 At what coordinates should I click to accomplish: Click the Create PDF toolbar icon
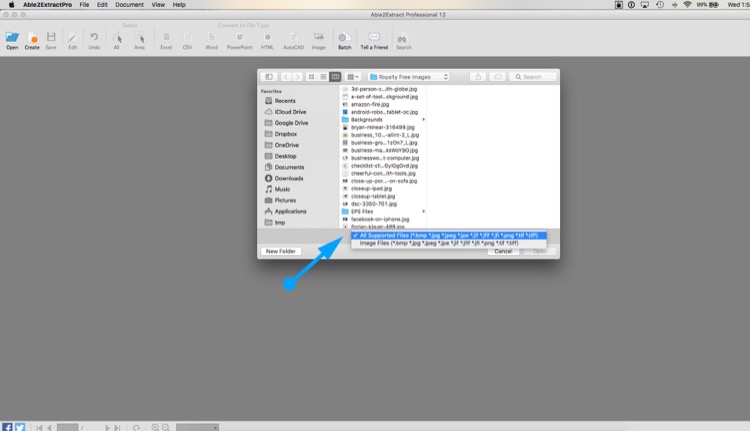pos(32,37)
